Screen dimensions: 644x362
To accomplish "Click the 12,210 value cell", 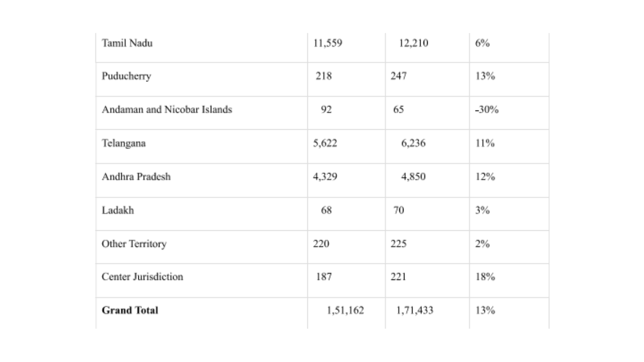I will [x=414, y=43].
